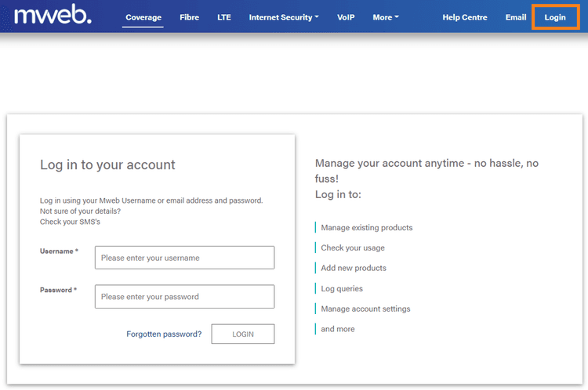The image size is (588, 390).
Task: Follow the Forgotten password? link
Action: click(x=164, y=334)
